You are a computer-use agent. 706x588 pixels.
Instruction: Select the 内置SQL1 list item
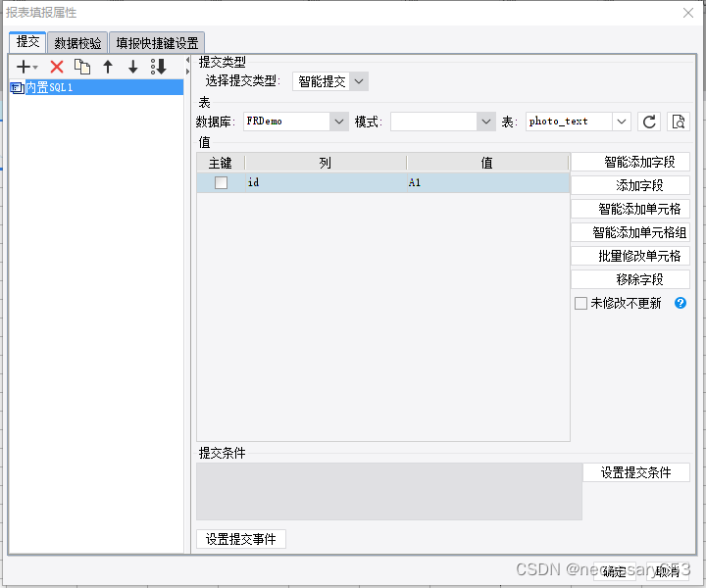(96, 87)
